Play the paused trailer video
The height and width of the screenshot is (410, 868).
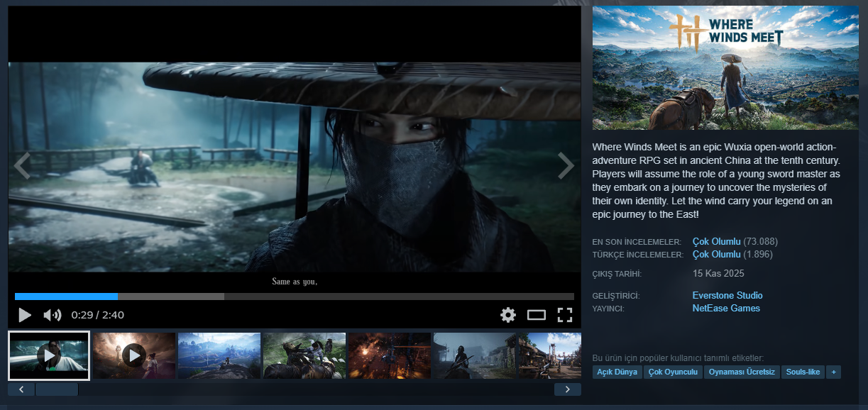[x=25, y=315]
